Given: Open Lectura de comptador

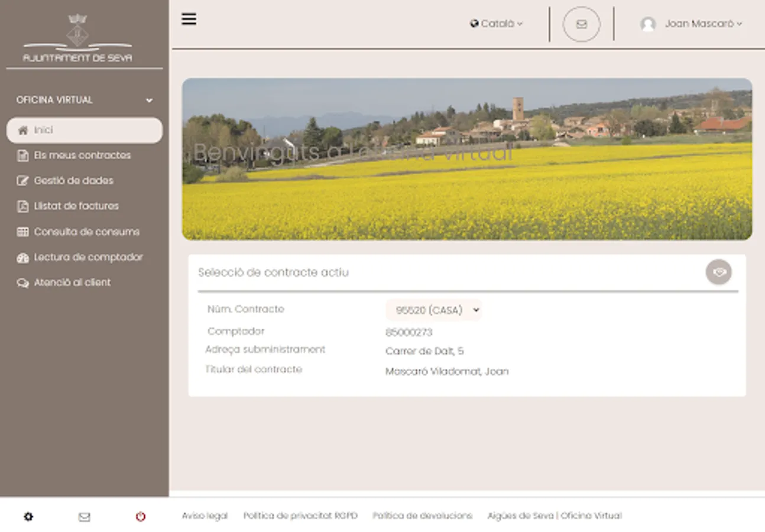Looking at the screenshot, I should click(x=88, y=257).
